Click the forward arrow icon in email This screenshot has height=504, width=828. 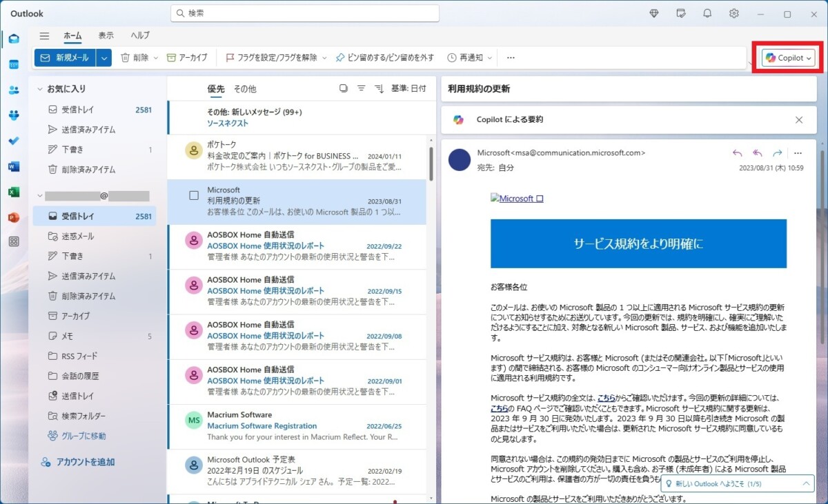click(x=777, y=153)
